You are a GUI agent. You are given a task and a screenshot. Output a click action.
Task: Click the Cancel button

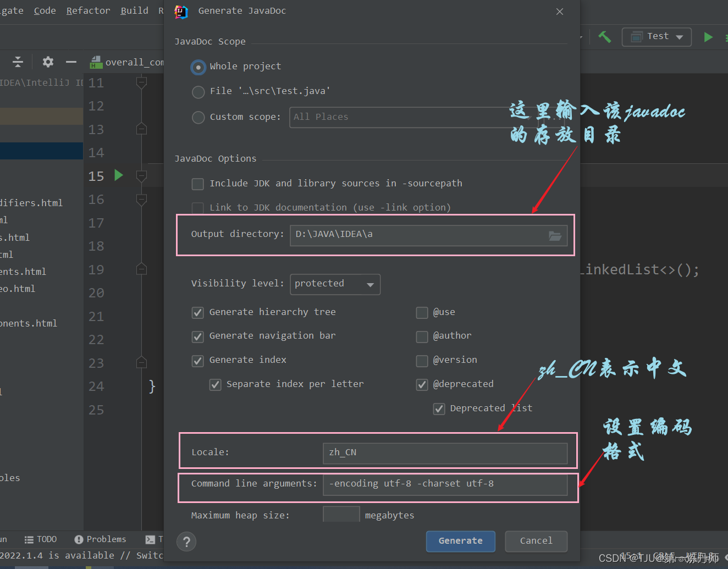(536, 541)
